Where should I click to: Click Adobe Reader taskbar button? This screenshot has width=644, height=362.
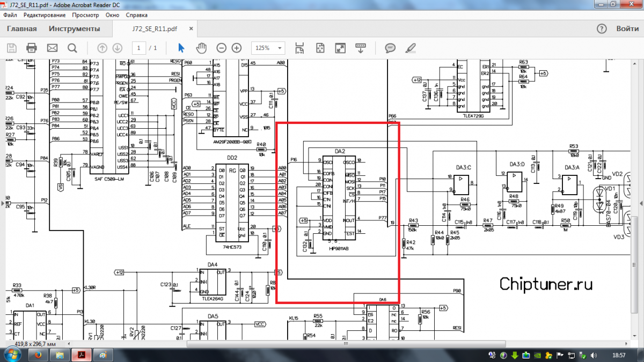point(82,355)
